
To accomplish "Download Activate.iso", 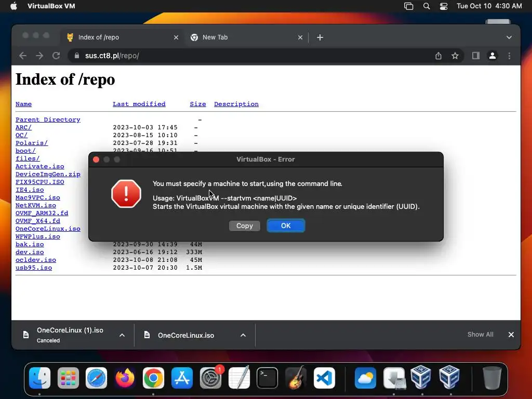I will [x=39, y=166].
